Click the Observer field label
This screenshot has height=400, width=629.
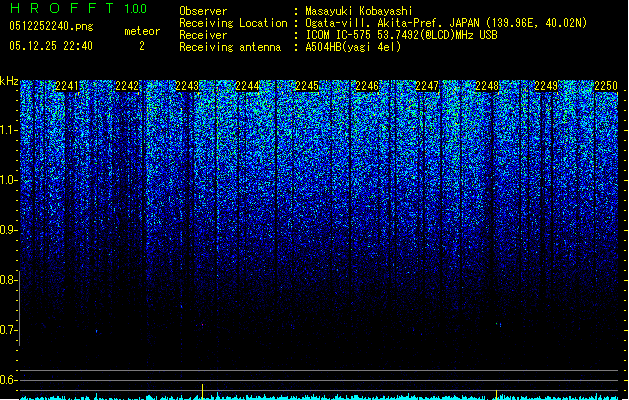pos(203,11)
